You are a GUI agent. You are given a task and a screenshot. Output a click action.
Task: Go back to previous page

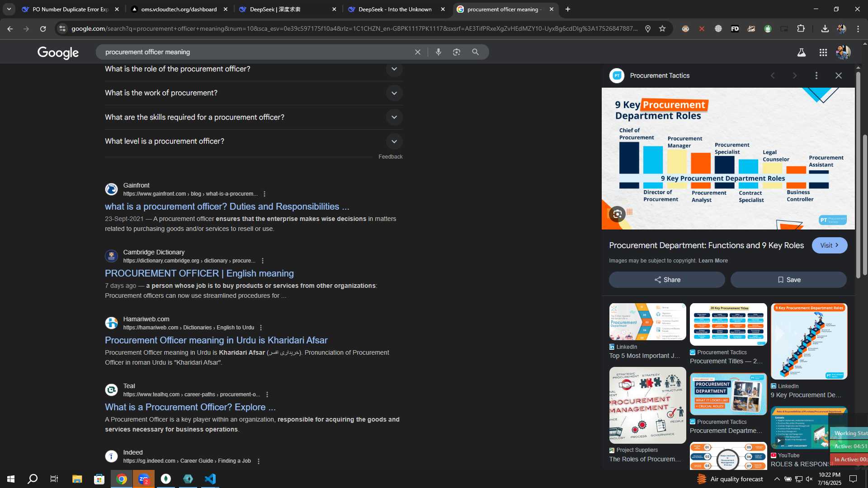10,28
